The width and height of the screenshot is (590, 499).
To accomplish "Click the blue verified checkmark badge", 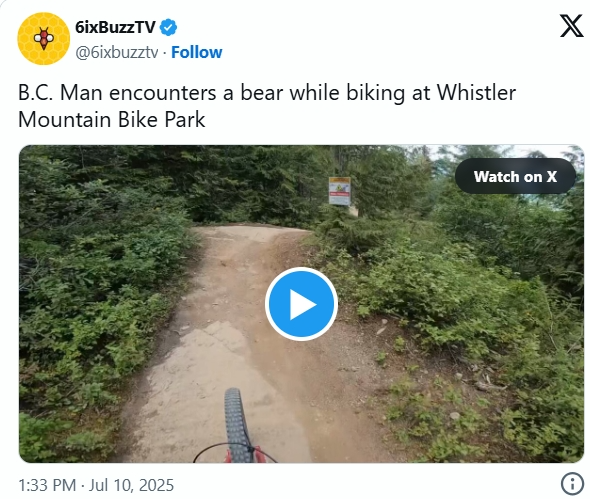I will pos(168,27).
